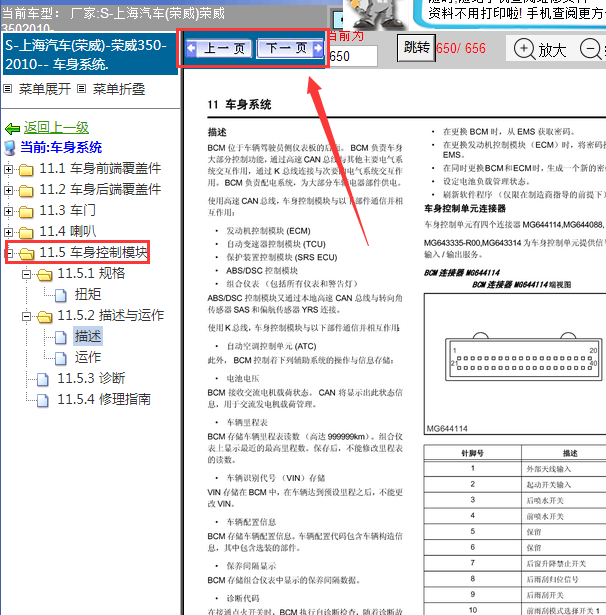The image size is (606, 615).
Task: Click the 菜单折叠 list icon
Action: [x=81, y=89]
